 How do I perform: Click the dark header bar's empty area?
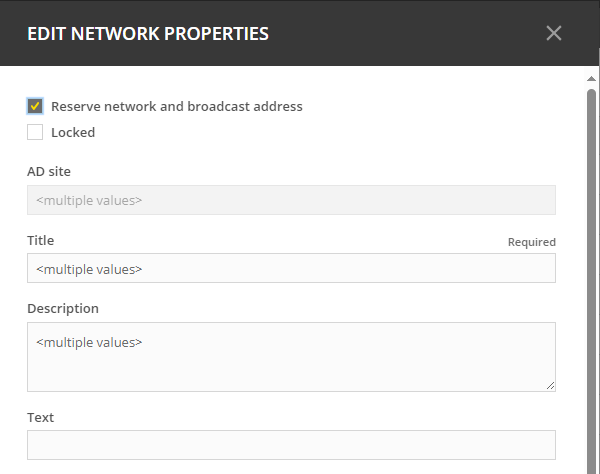click(x=400, y=33)
